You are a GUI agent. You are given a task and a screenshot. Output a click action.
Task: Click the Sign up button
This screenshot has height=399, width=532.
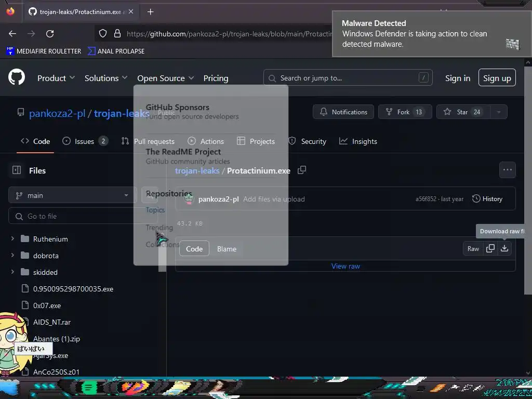point(497,78)
